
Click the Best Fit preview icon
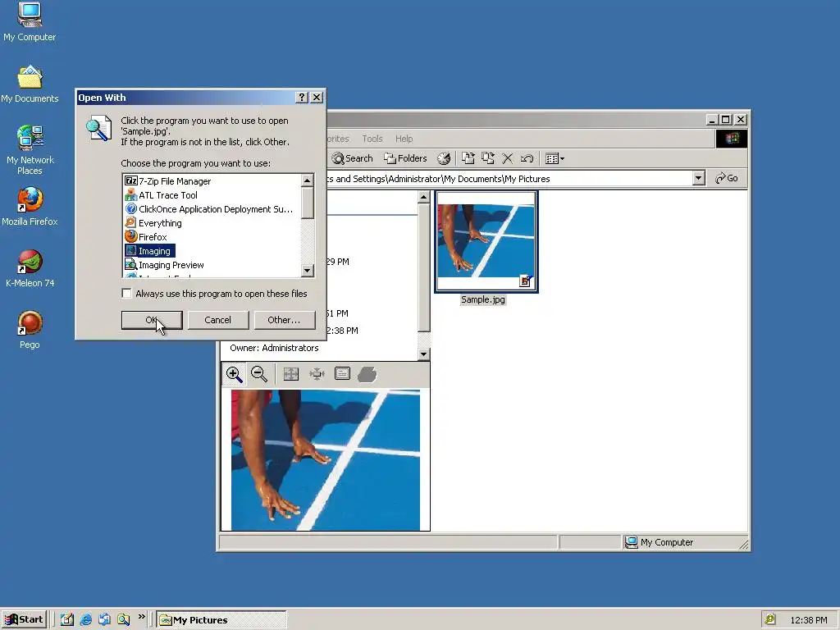click(x=317, y=374)
